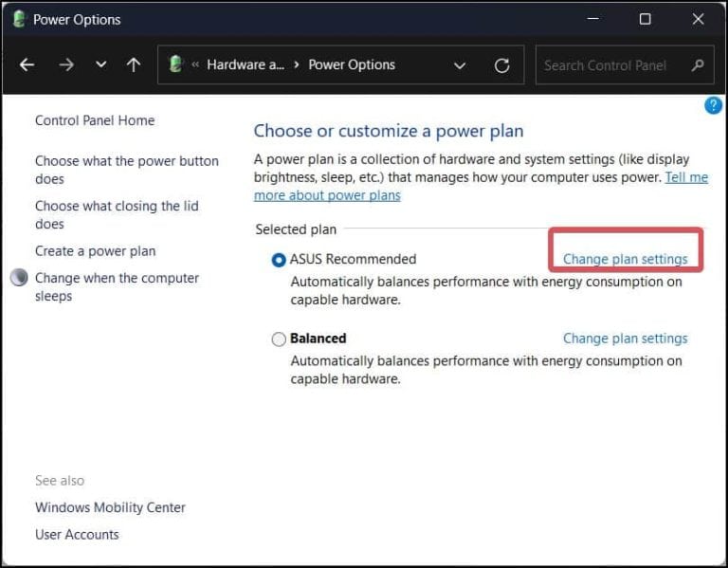Click the battery icon in address bar

point(175,64)
